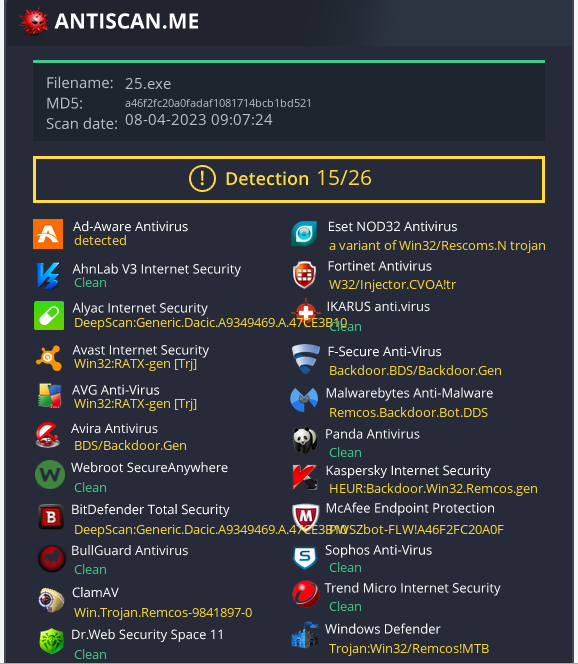This screenshot has width=578, height=664.
Task: Click the McAfee shield icon
Action: (x=305, y=516)
